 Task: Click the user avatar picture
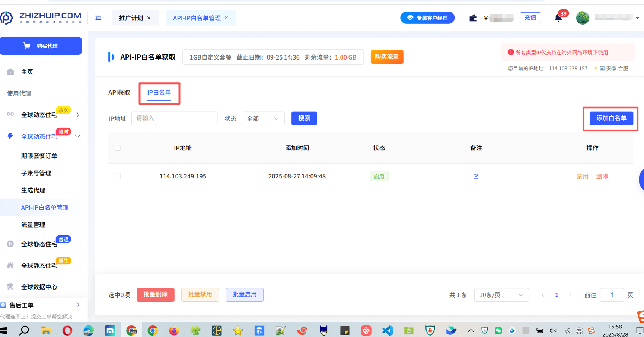pyautogui.click(x=583, y=18)
